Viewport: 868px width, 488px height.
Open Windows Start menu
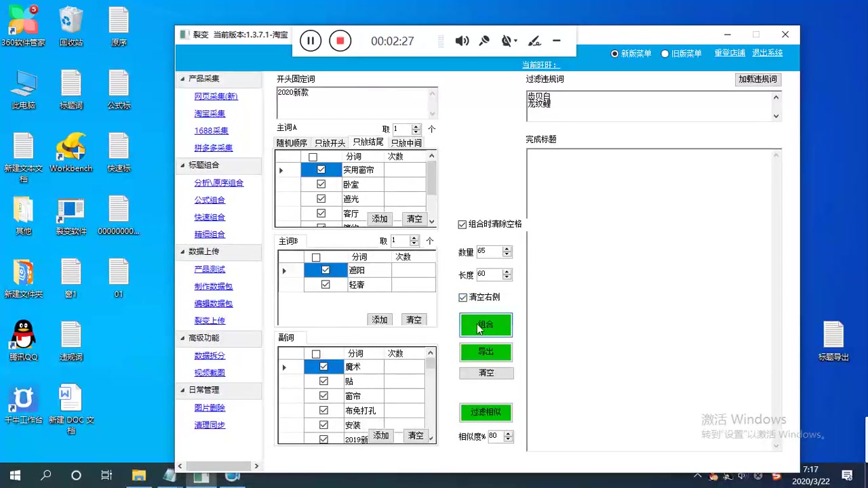15,475
